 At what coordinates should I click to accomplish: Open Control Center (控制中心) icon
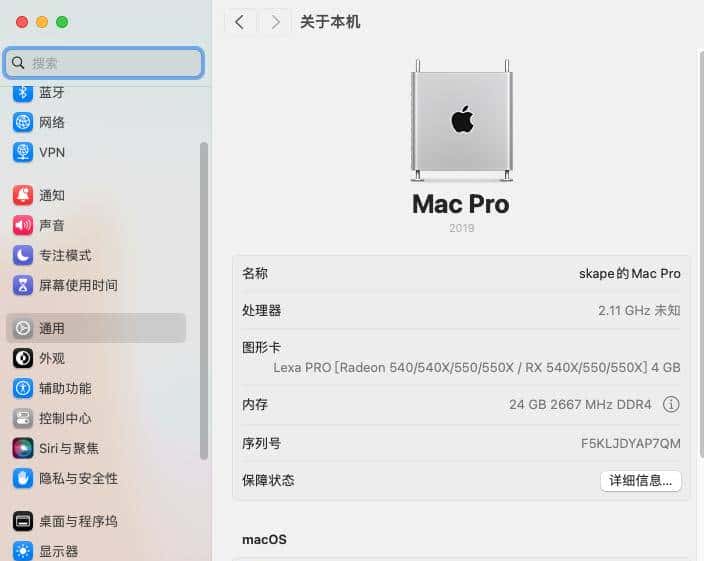[x=22, y=418]
